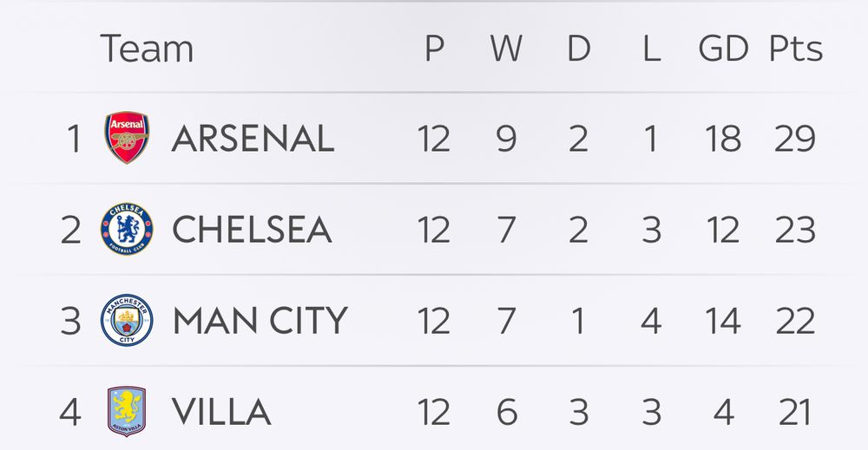This screenshot has height=450, width=868.
Task: Click the Aston Villa badge
Action: tap(127, 411)
